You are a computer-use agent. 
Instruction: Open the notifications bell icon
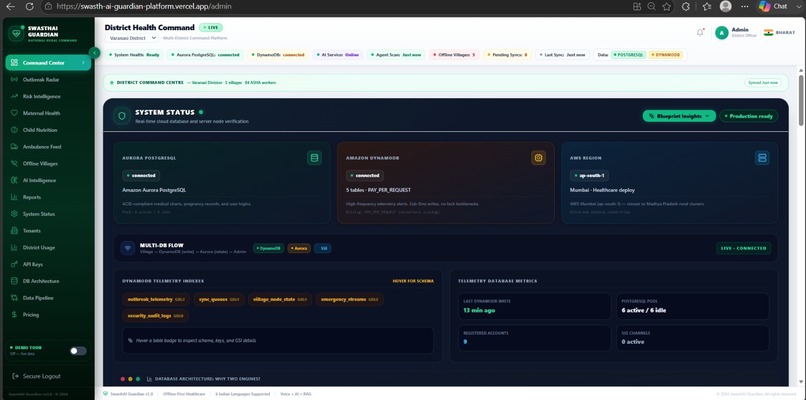point(700,32)
